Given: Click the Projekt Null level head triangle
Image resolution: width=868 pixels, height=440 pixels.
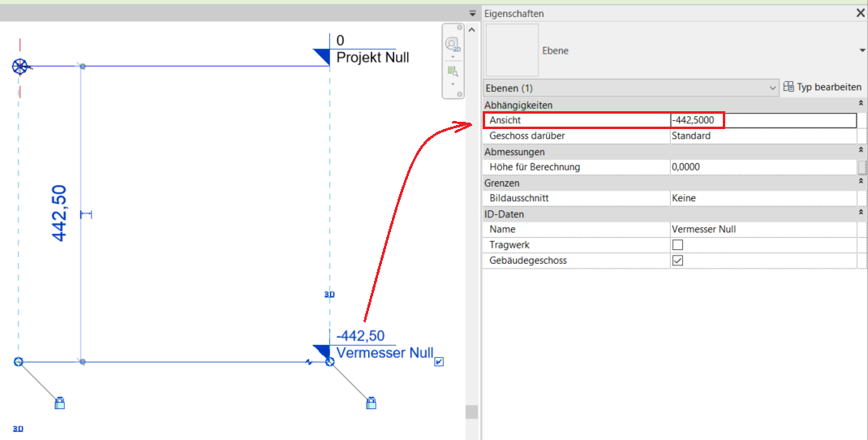Looking at the screenshot, I should pos(324,55).
